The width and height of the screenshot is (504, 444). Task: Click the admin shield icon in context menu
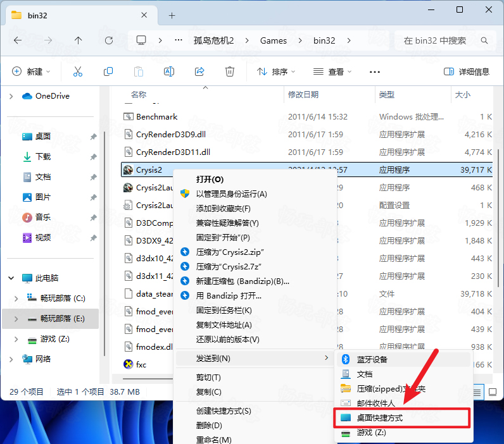tap(185, 194)
